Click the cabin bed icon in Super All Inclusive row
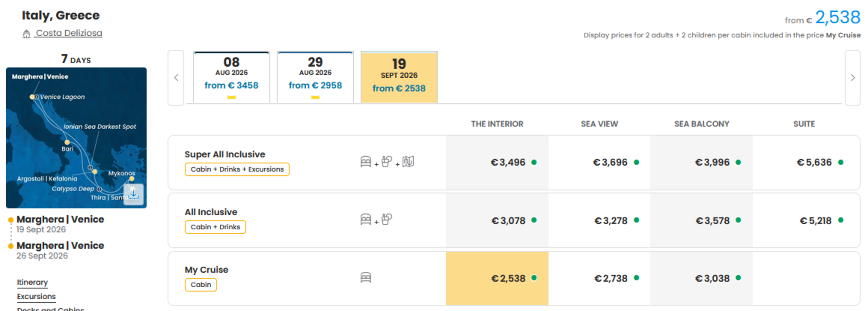 366,162
